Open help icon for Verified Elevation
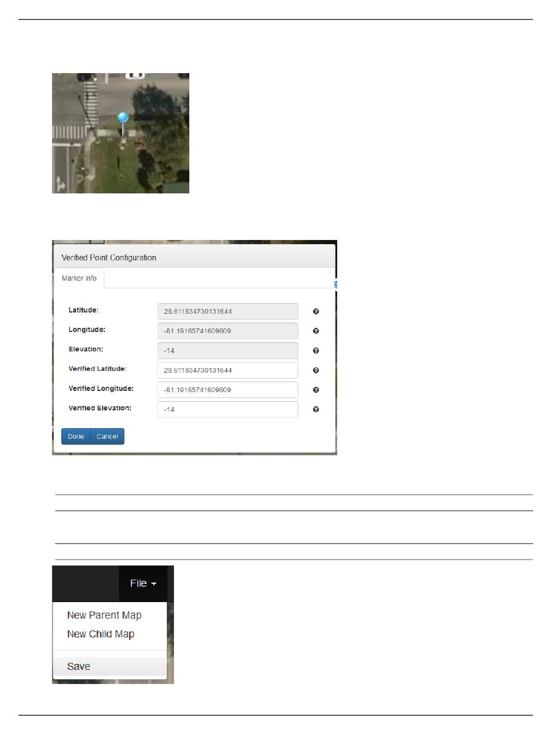This screenshot has width=560, height=743. click(316, 409)
